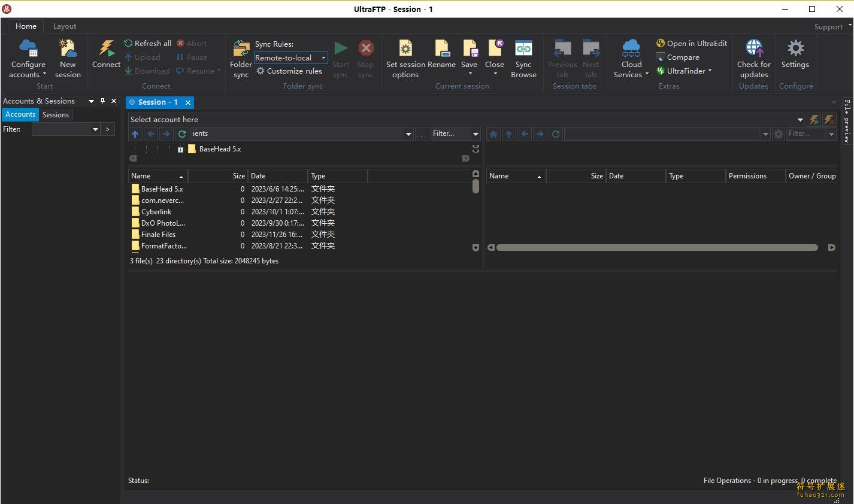Image resolution: width=854 pixels, height=504 pixels.
Task: Click the remote pane horizontal scrollbar
Action: click(657, 247)
